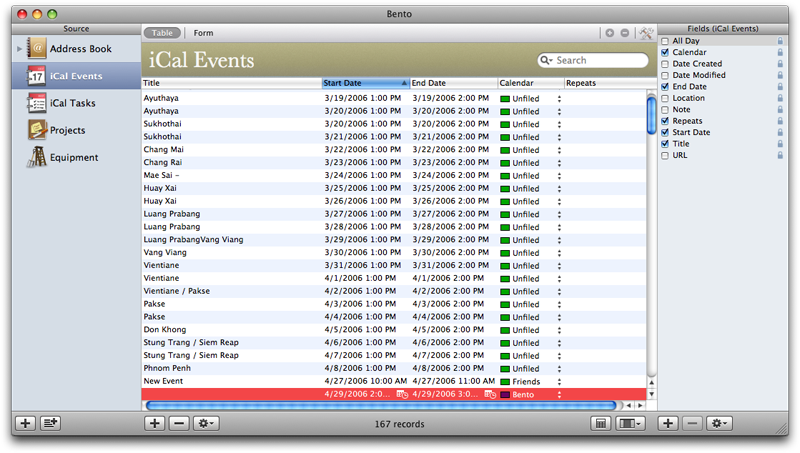Click the circular minus icon in toolbar

[x=625, y=33]
